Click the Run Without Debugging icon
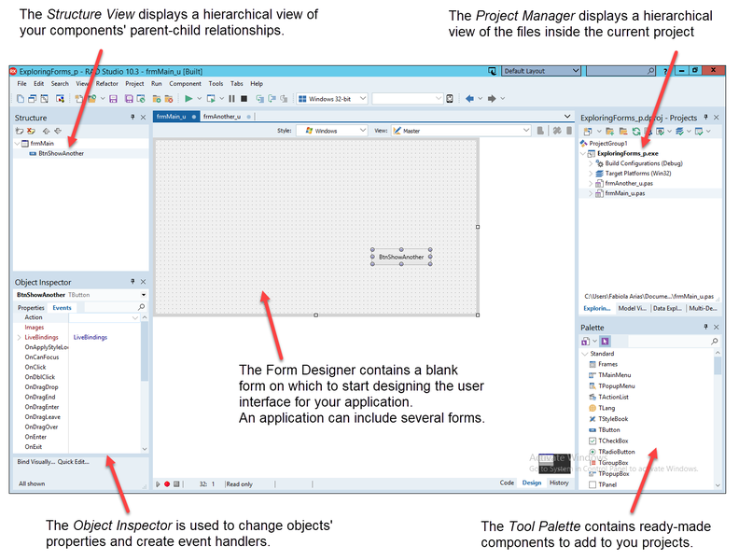Image resolution: width=739 pixels, height=560 pixels. click(211, 99)
